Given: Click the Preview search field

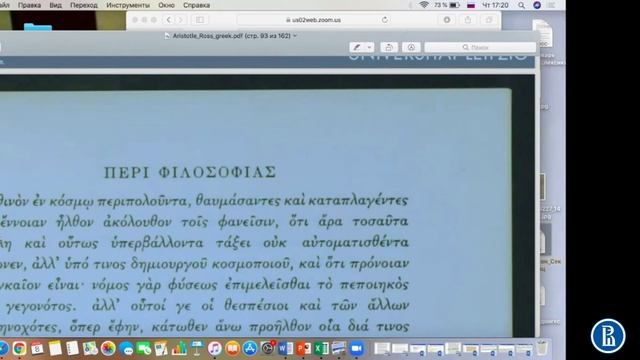Looking at the screenshot, I should point(480,47).
